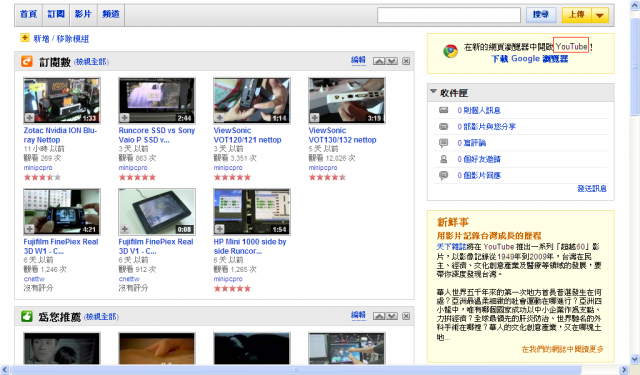Click the icon next to 0 部影片與您分享
640x375 pixels.
[443, 126]
